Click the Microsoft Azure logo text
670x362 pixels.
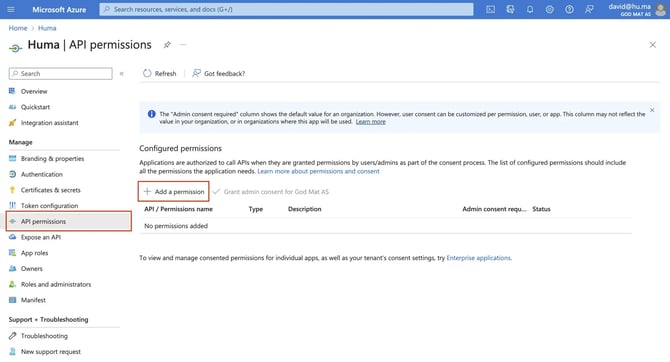59,9
